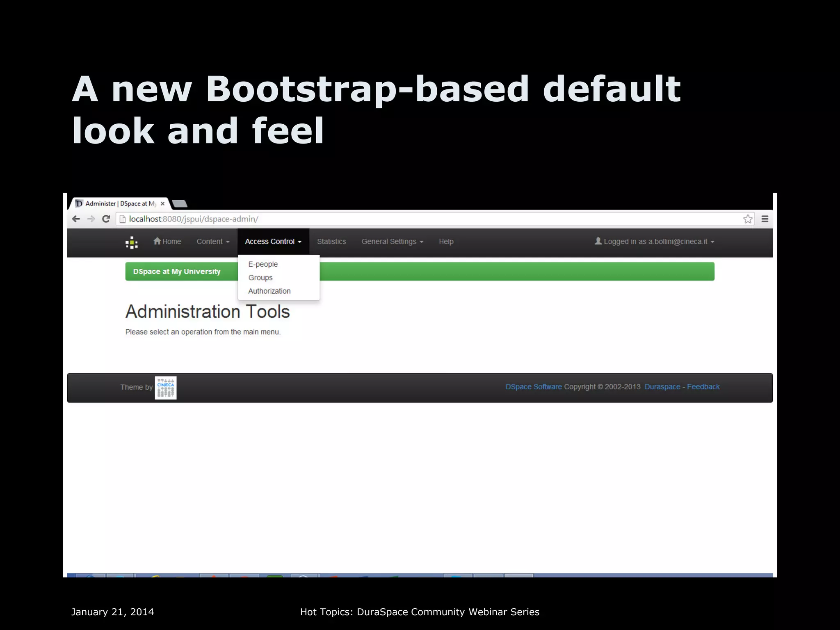Close the Administer DSpace tab
Screen dimensions: 840x630
(x=162, y=203)
